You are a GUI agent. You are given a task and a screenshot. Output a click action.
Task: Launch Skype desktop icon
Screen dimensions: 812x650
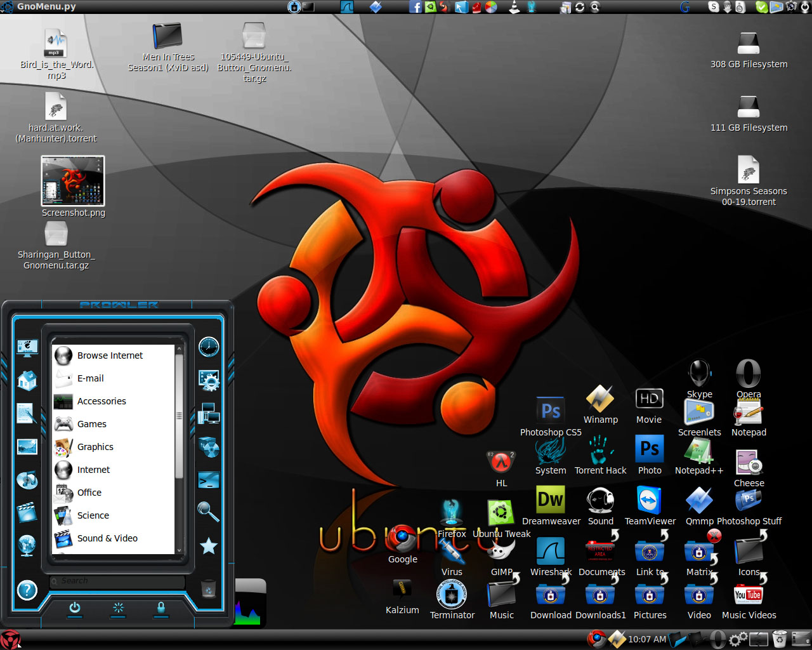tap(699, 378)
